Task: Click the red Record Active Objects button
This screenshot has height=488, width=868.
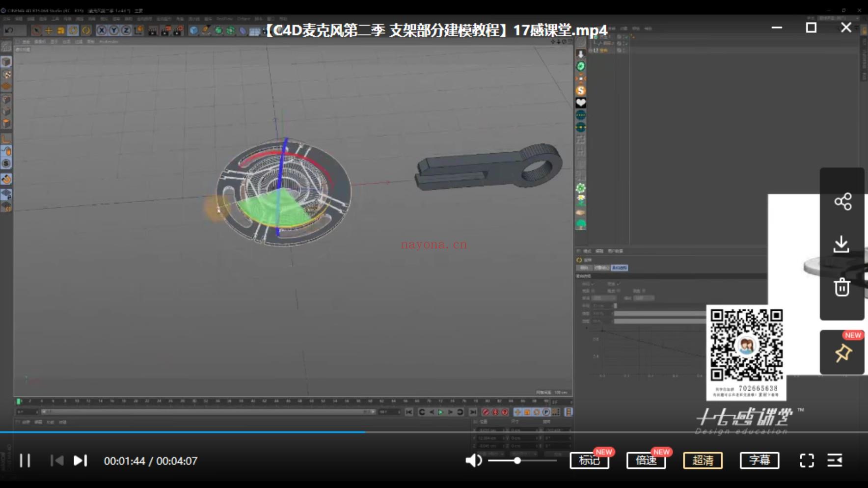Action: [486, 412]
